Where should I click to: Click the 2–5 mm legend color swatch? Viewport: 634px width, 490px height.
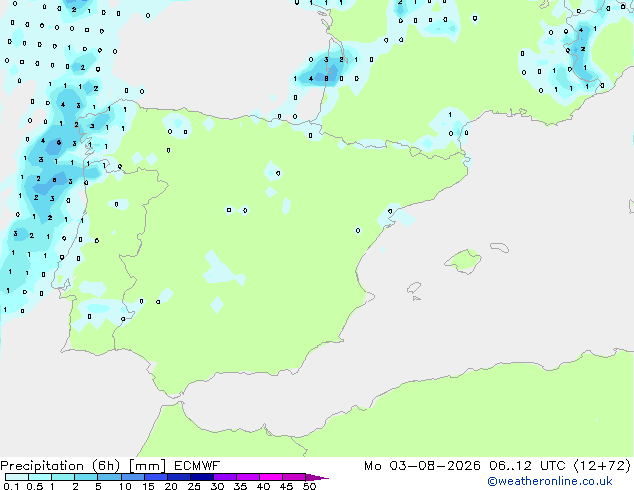tap(86, 477)
